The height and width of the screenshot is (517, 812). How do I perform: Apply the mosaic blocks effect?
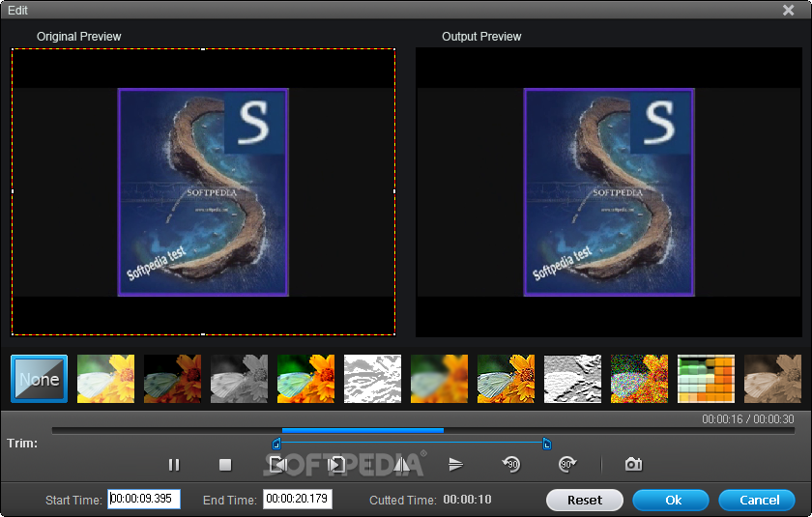click(706, 379)
